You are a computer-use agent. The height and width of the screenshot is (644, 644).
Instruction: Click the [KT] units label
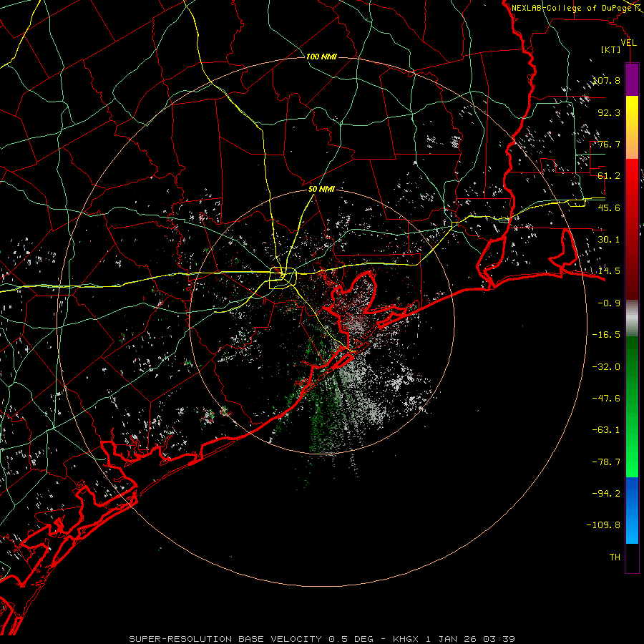pos(610,49)
